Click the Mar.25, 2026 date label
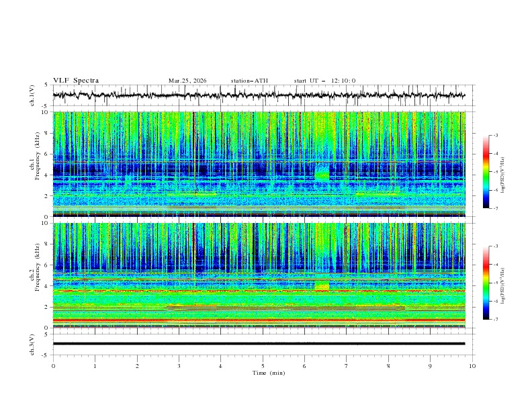532x411 pixels. click(187, 81)
